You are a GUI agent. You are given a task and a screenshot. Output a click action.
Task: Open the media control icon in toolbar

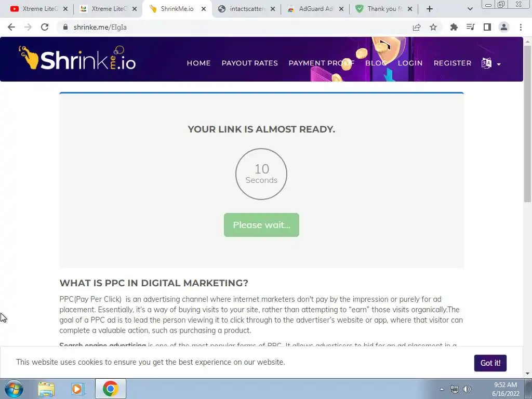click(x=470, y=27)
